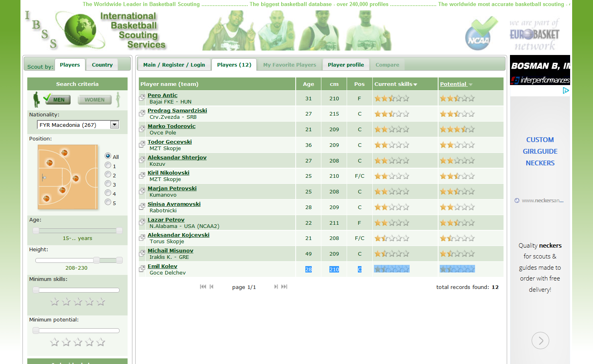The width and height of the screenshot is (593, 364).
Task: Click the Minimum skills slider handle
Action: [x=36, y=290]
